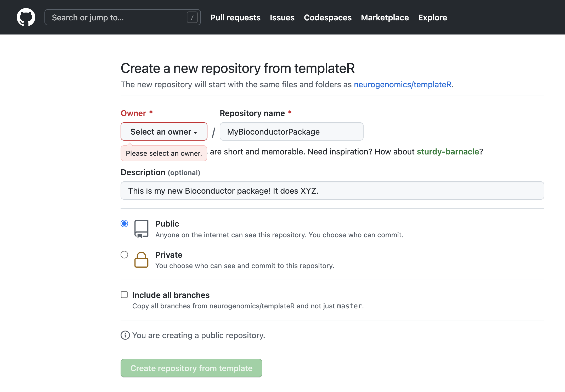
Task: Open the Issues page
Action: click(x=282, y=18)
